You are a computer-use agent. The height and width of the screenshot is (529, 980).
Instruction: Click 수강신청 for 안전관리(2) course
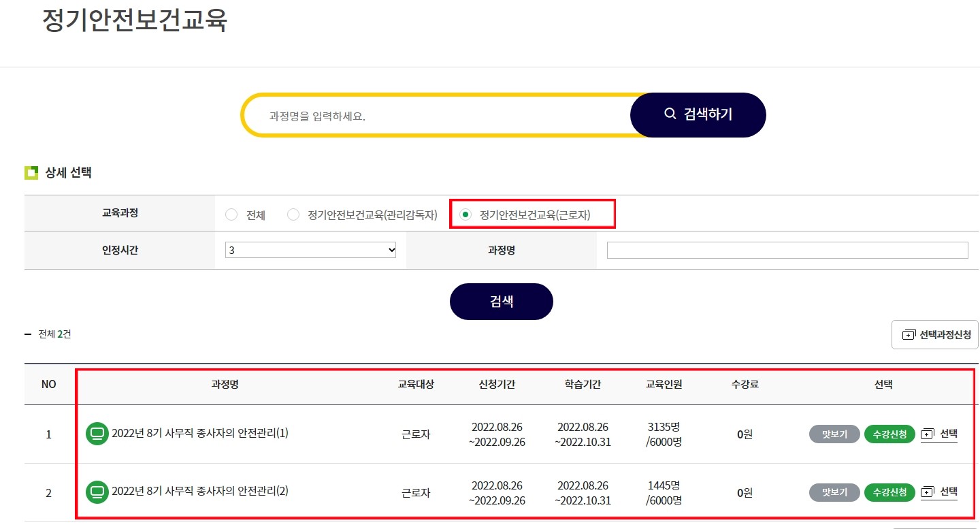tap(889, 492)
